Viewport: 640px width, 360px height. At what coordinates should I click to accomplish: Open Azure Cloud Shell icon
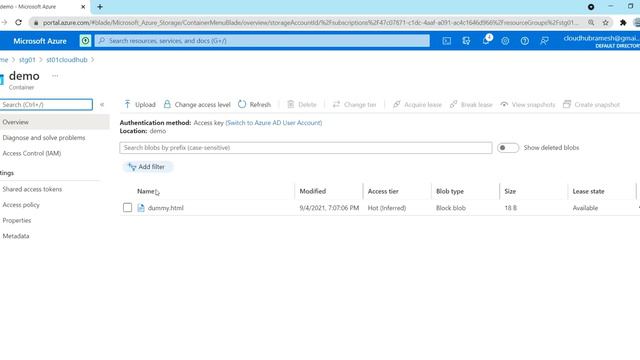(x=447, y=41)
